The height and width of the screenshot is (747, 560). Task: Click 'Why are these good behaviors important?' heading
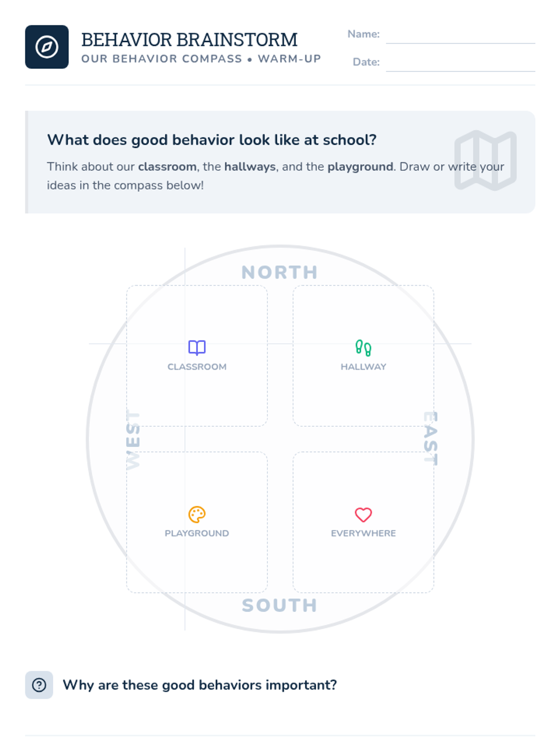click(x=200, y=685)
